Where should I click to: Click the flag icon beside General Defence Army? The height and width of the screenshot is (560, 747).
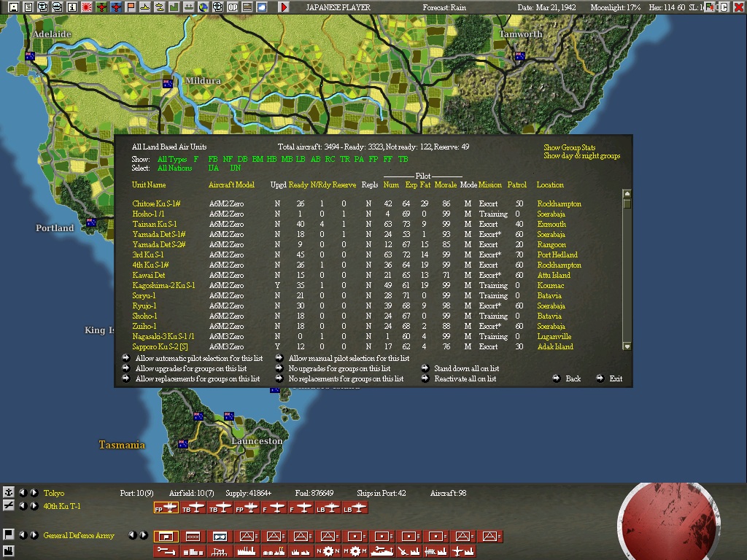point(9,534)
